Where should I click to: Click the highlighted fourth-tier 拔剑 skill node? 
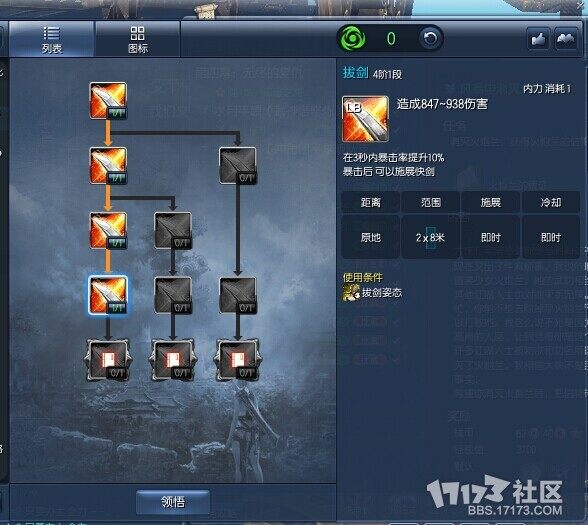coord(108,295)
